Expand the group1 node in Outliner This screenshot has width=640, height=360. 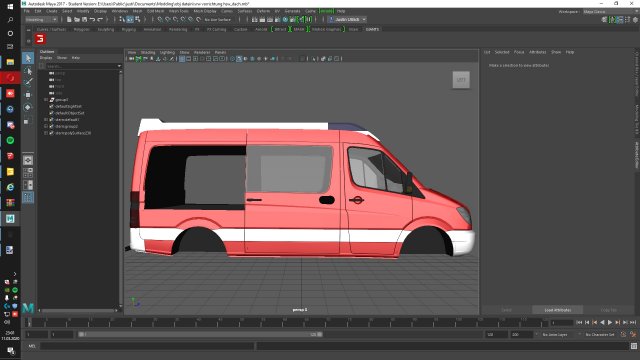click(46, 100)
